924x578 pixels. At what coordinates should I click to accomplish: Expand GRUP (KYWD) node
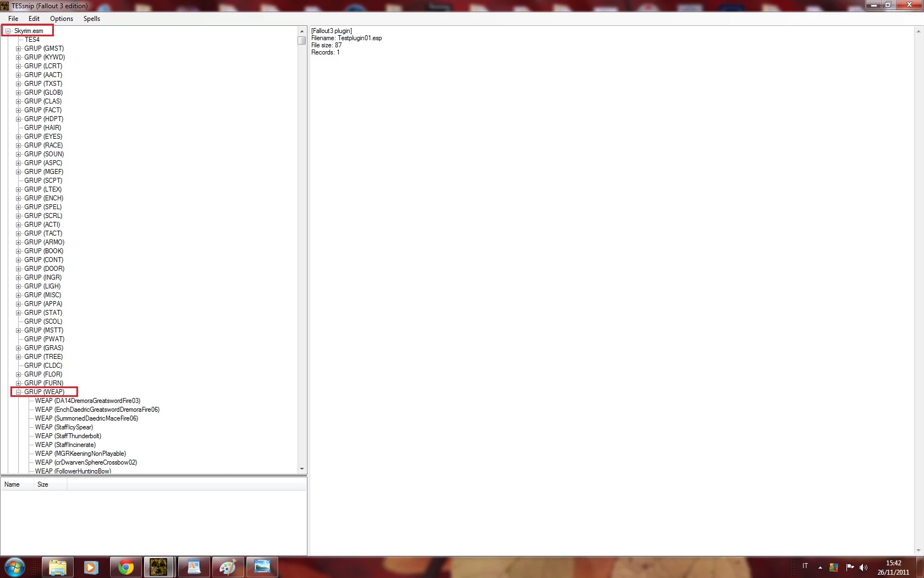tap(18, 57)
